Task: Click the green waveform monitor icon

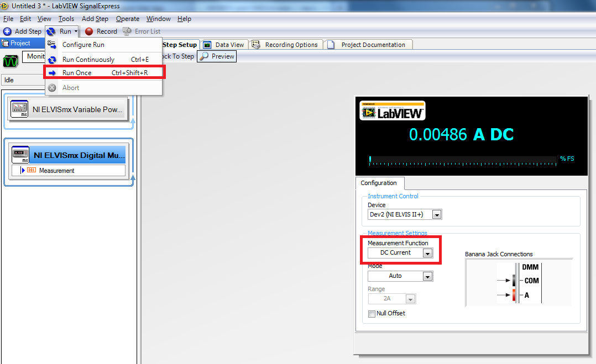Action: pos(11,61)
